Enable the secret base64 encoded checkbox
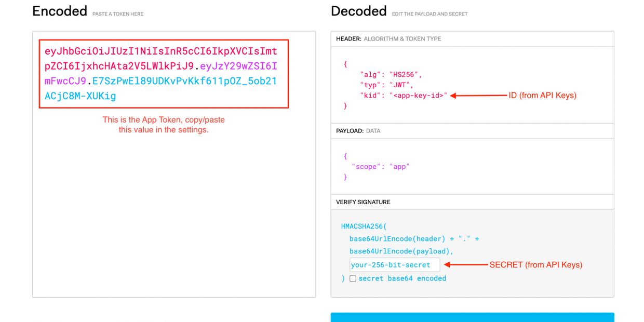 [x=353, y=278]
